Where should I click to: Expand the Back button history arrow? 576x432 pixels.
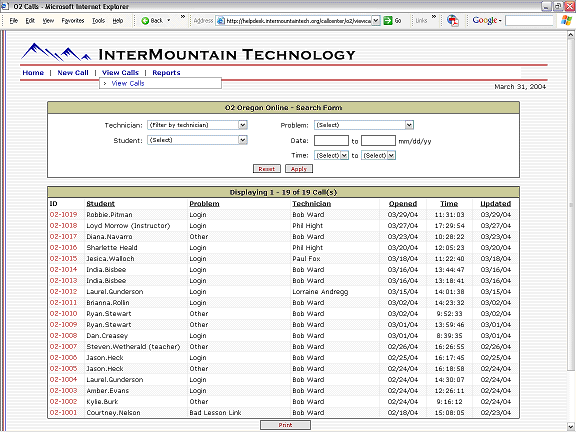[169, 21]
